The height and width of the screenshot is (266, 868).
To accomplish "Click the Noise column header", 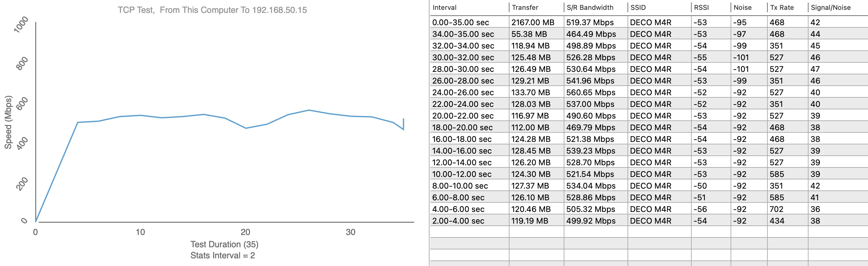I will [x=742, y=7].
